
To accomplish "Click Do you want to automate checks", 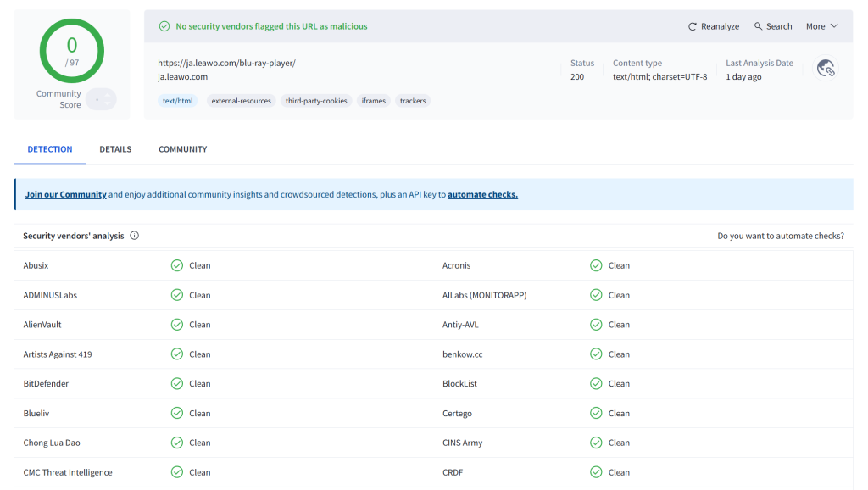I will [x=781, y=236].
